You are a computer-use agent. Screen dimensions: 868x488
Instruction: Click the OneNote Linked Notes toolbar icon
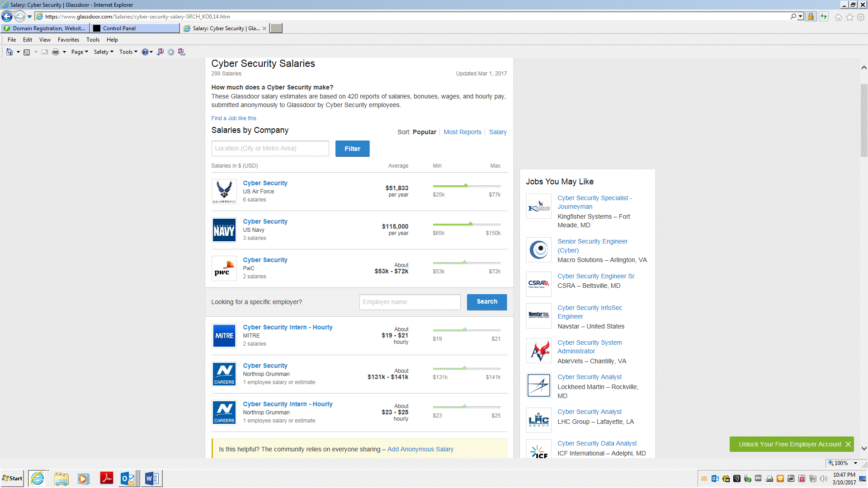tap(181, 52)
